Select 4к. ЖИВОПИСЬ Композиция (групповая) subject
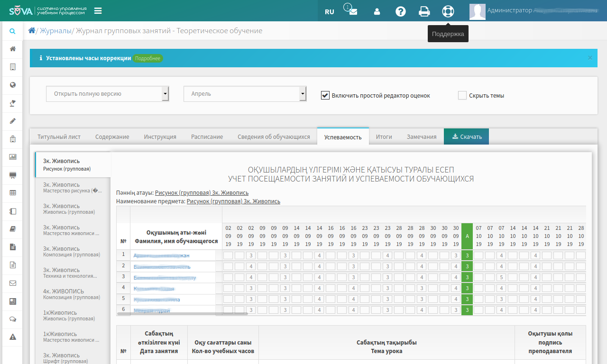This screenshot has width=607, height=364. [x=73, y=294]
